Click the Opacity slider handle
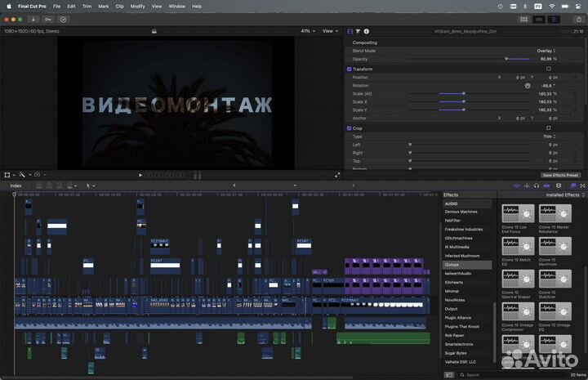588x380 pixels. (506, 59)
